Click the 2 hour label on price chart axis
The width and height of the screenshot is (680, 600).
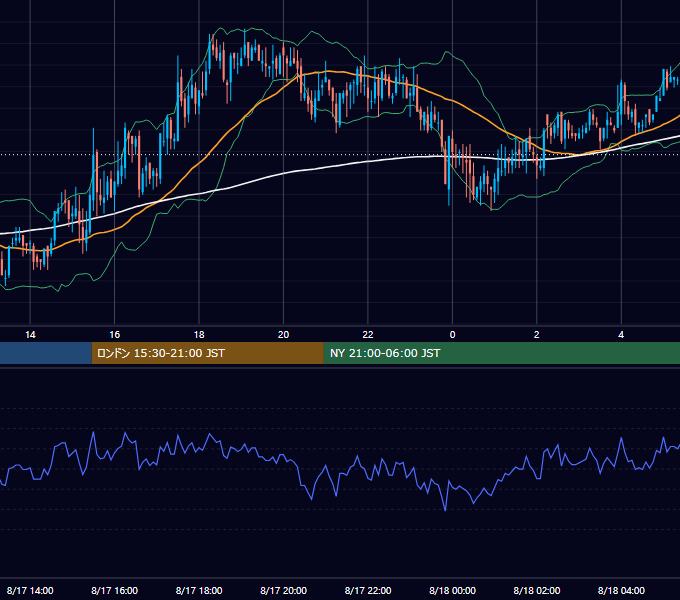click(x=536, y=335)
